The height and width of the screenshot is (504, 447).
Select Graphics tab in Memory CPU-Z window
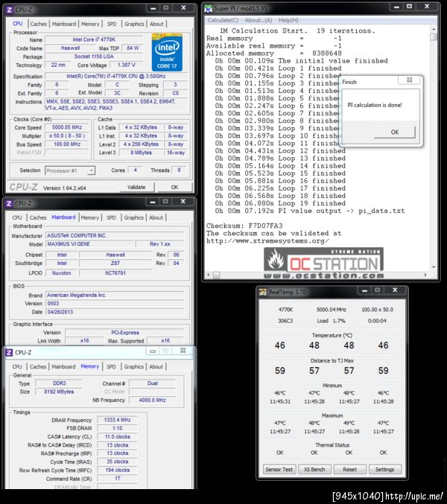pos(134,367)
